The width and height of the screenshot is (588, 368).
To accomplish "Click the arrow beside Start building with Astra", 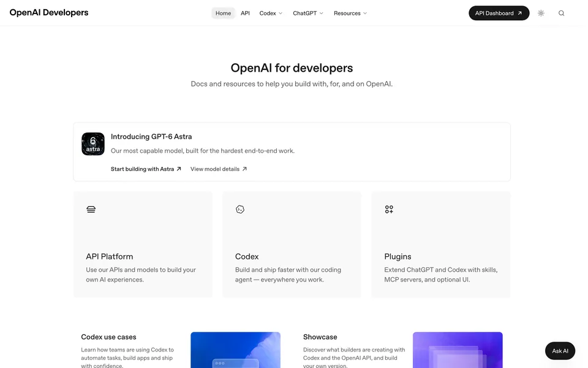I will (x=179, y=169).
